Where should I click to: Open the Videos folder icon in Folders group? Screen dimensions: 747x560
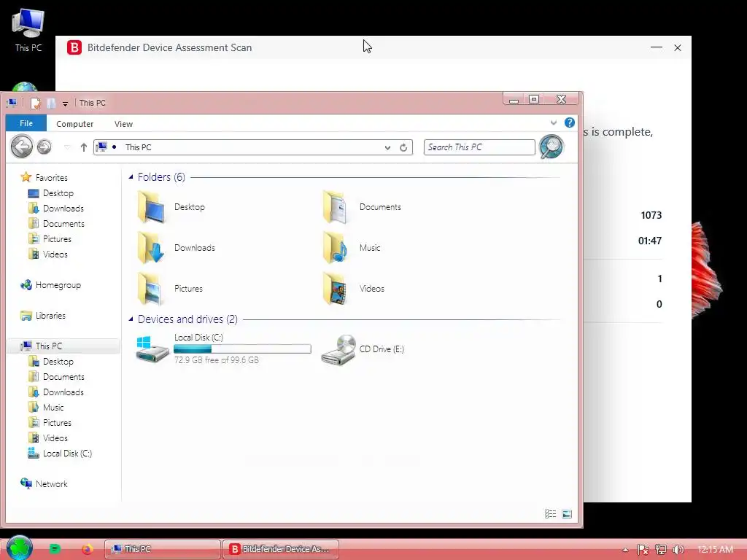[x=336, y=289]
